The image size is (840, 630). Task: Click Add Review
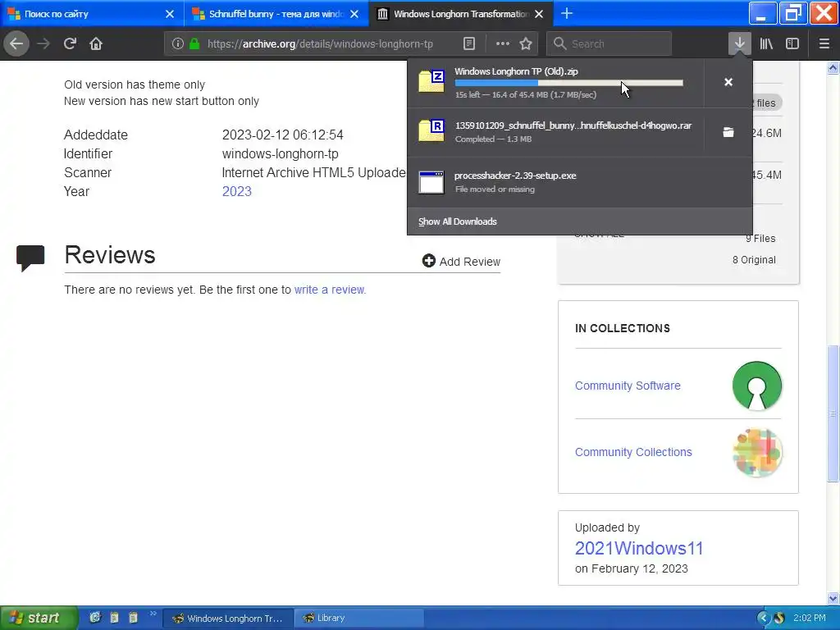click(461, 262)
